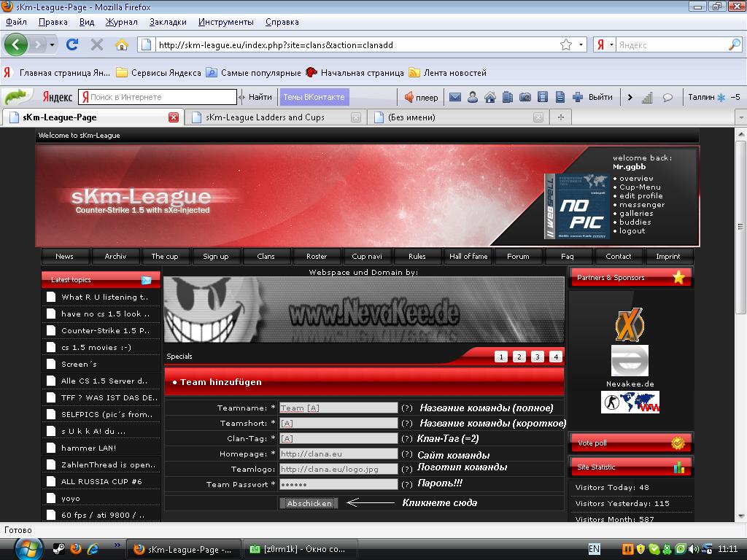
Task: Click the Темы ВКонтакте button
Action: click(x=314, y=97)
